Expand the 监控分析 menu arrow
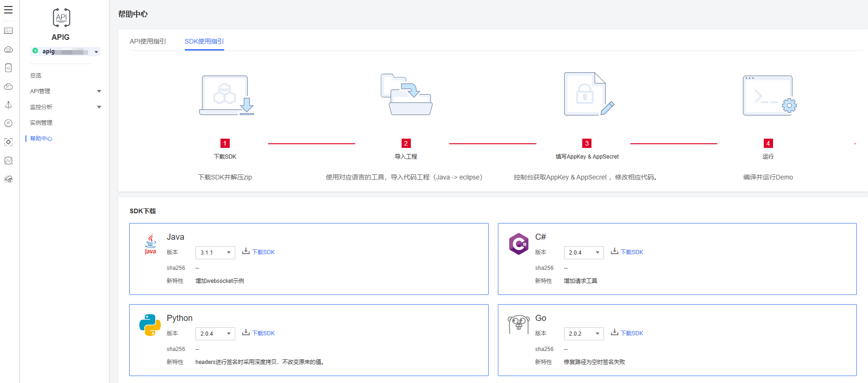Screen dimensions: 868x383 99,107
